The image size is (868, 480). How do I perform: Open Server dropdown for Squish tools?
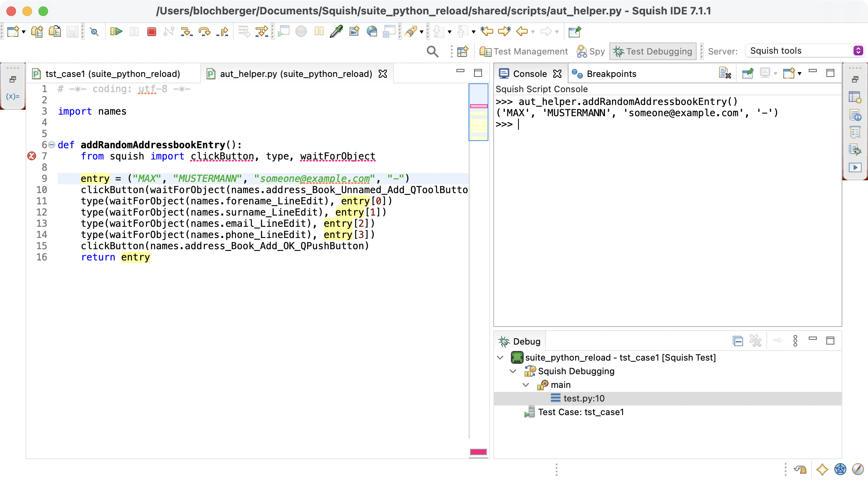pyautogui.click(x=859, y=51)
